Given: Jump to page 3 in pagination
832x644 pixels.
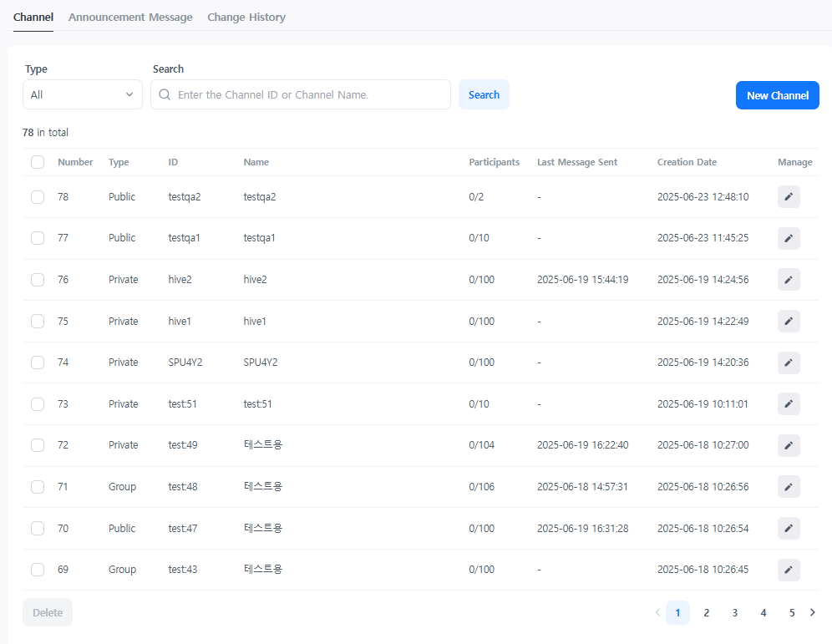Looking at the screenshot, I should (x=734, y=612).
